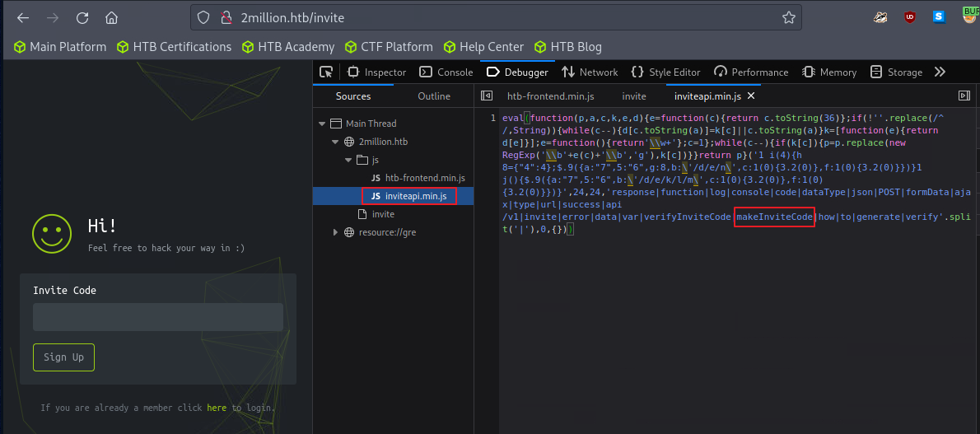Click line number 1 in the gutter
The height and width of the screenshot is (434, 980).
pos(493,119)
